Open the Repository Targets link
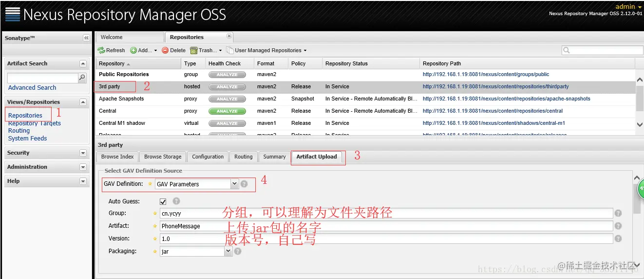 point(35,123)
